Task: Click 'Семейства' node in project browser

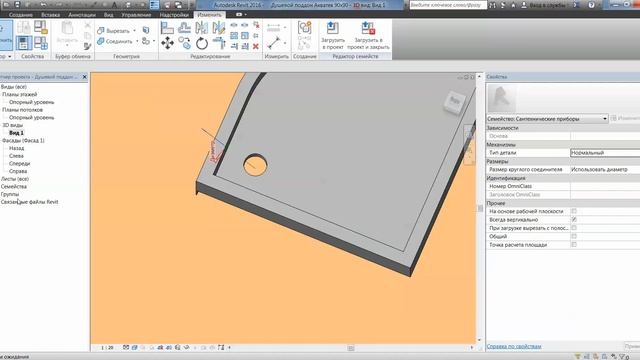Action: point(13,187)
